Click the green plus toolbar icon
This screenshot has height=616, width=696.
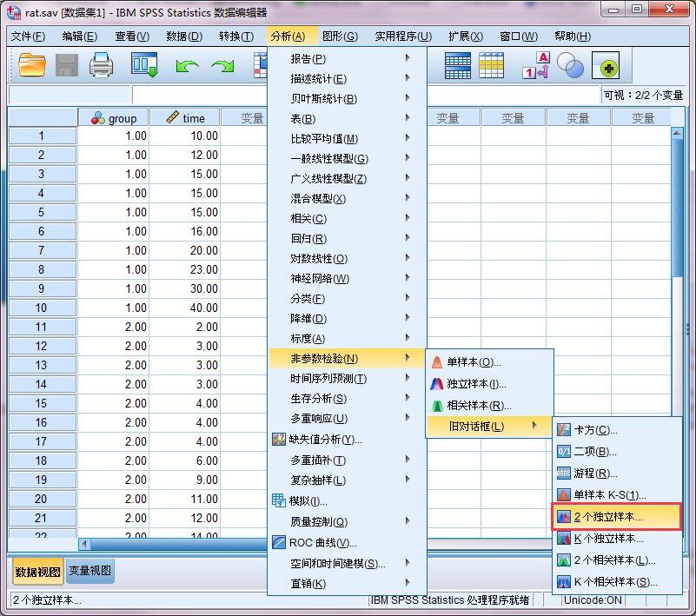click(x=606, y=66)
